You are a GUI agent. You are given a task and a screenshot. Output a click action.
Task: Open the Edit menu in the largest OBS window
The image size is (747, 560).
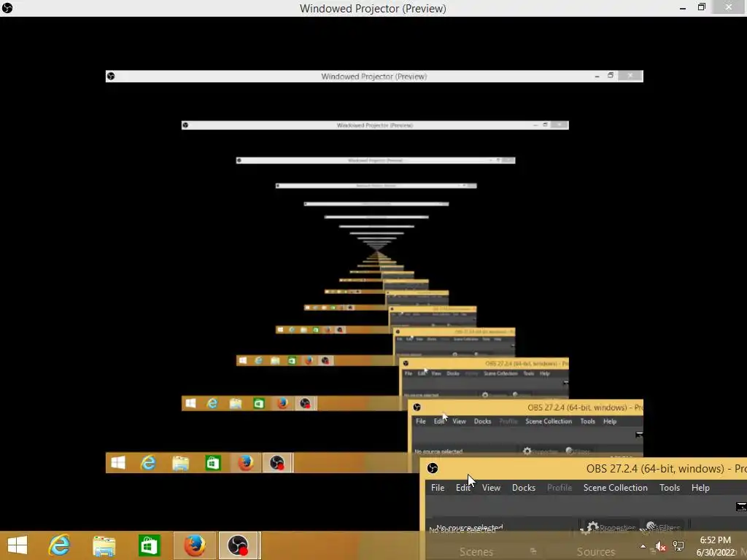click(x=463, y=488)
